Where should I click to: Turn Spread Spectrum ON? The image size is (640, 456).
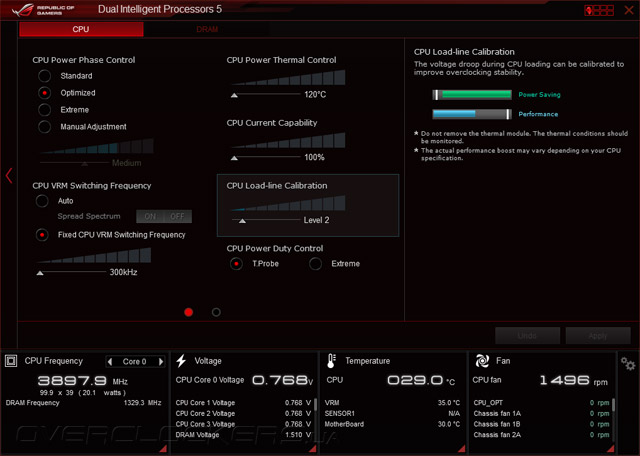[x=150, y=216]
